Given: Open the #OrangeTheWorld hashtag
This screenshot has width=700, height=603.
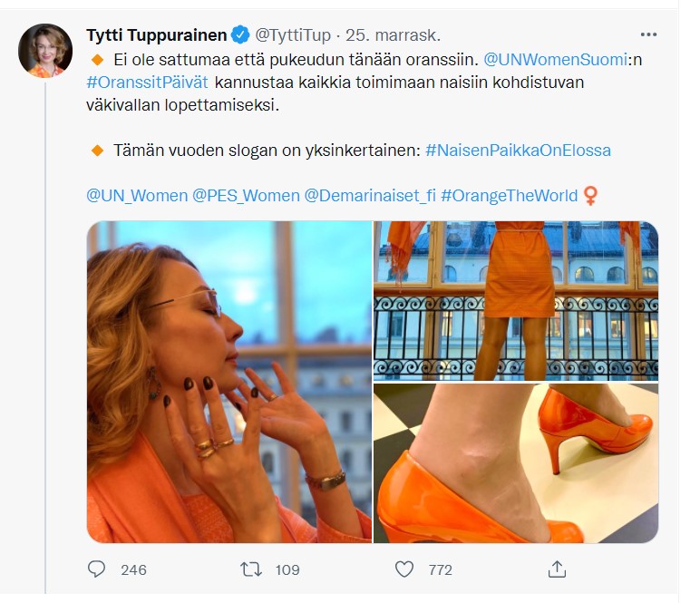Looking at the screenshot, I should point(510,196).
